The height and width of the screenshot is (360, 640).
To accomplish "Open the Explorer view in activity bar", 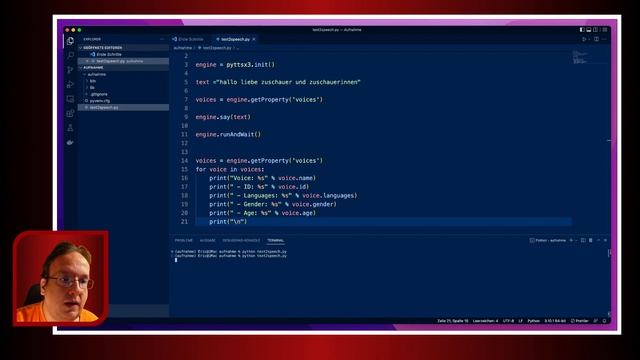I will (70, 41).
